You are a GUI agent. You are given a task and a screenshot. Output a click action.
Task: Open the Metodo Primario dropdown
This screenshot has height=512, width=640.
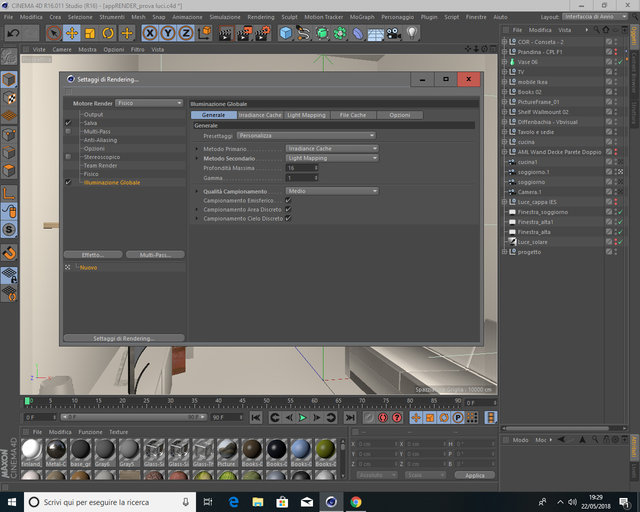(x=332, y=148)
